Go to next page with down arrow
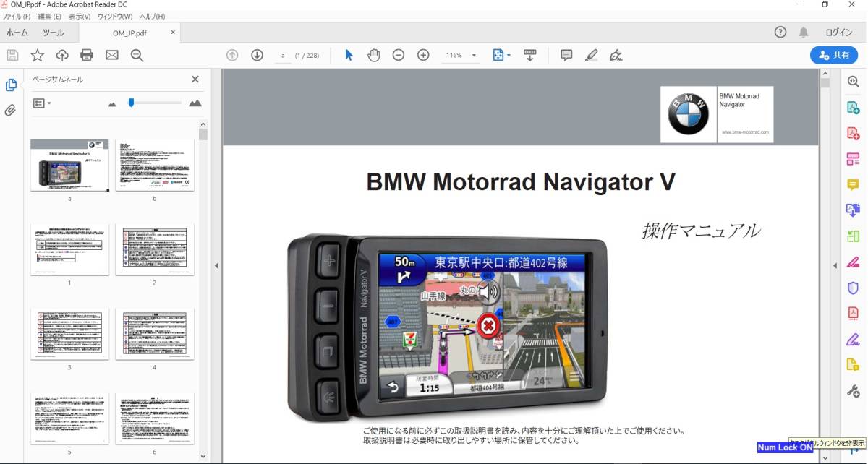The width and height of the screenshot is (868, 464). click(x=257, y=55)
